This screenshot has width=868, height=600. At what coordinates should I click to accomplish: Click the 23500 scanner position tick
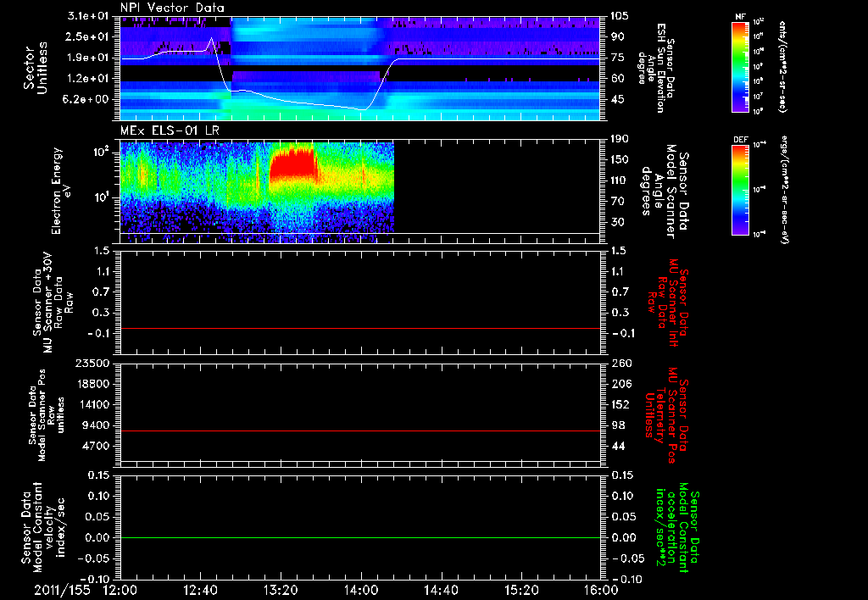(x=92, y=364)
